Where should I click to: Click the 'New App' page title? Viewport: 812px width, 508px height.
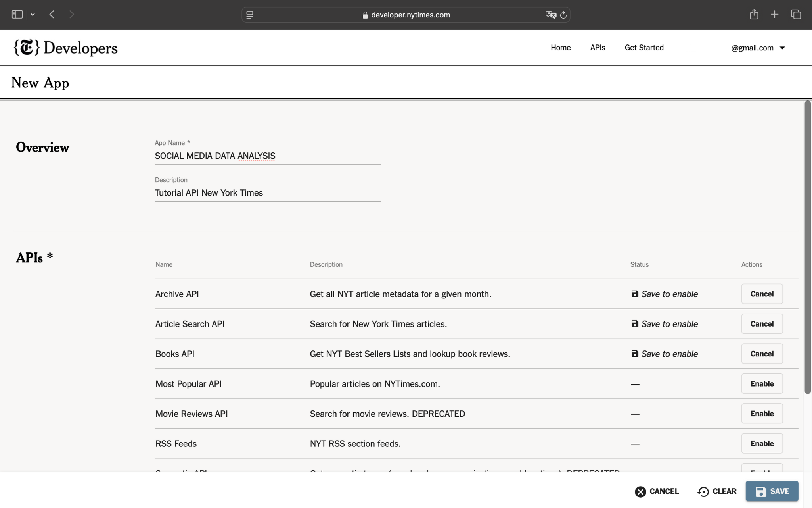tap(40, 83)
